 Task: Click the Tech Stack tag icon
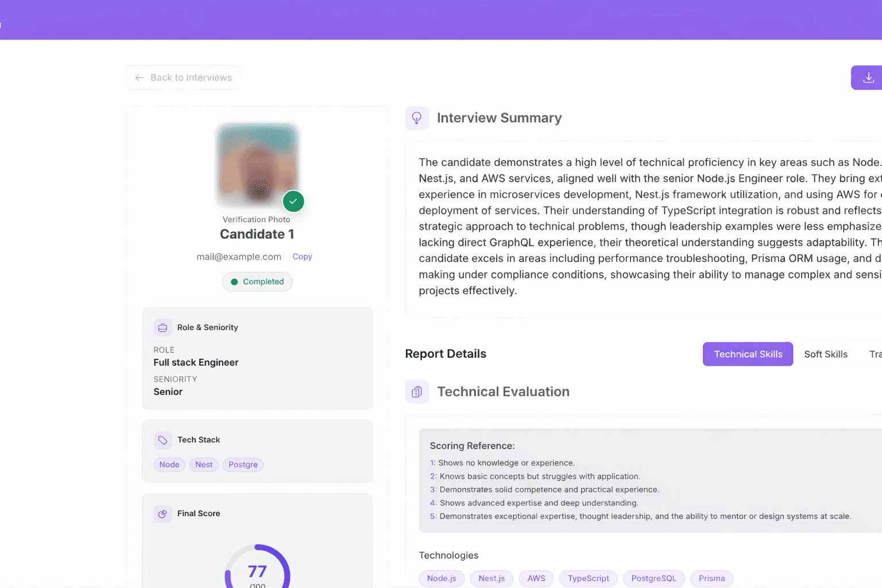(163, 440)
